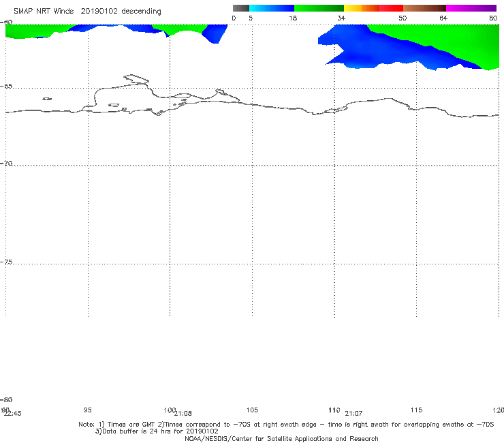
Task: Click the "SMAP NRT Winds" title text
Action: click(44, 11)
